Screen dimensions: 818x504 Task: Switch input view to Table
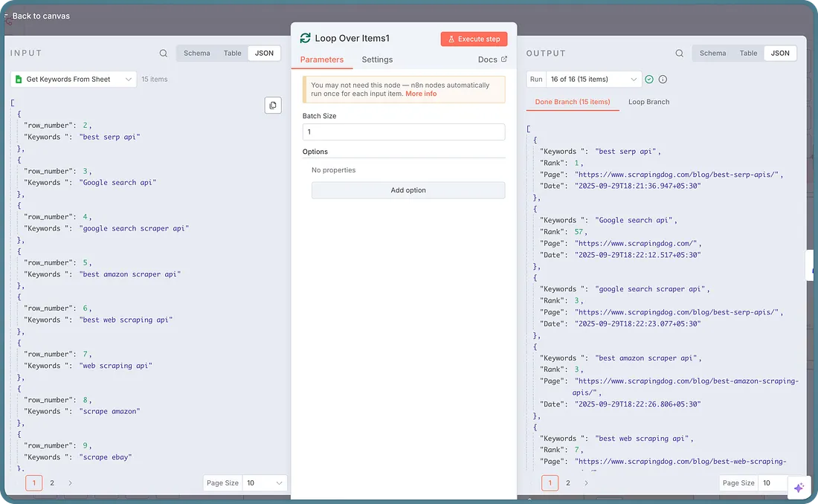coord(233,54)
